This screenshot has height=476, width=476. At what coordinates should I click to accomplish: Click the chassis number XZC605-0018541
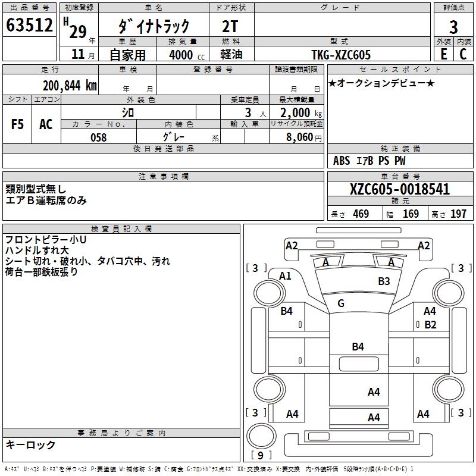click(400, 189)
